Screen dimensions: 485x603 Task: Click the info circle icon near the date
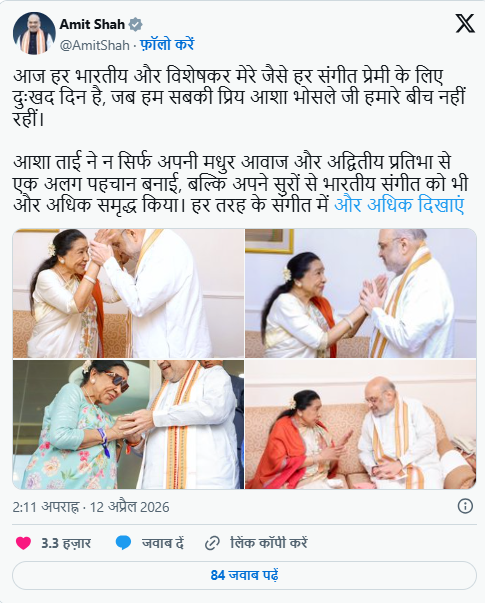[x=465, y=506]
